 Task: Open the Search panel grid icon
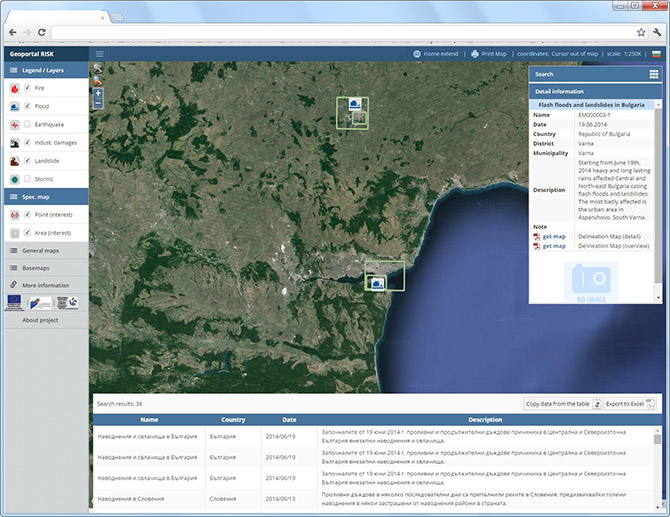654,74
